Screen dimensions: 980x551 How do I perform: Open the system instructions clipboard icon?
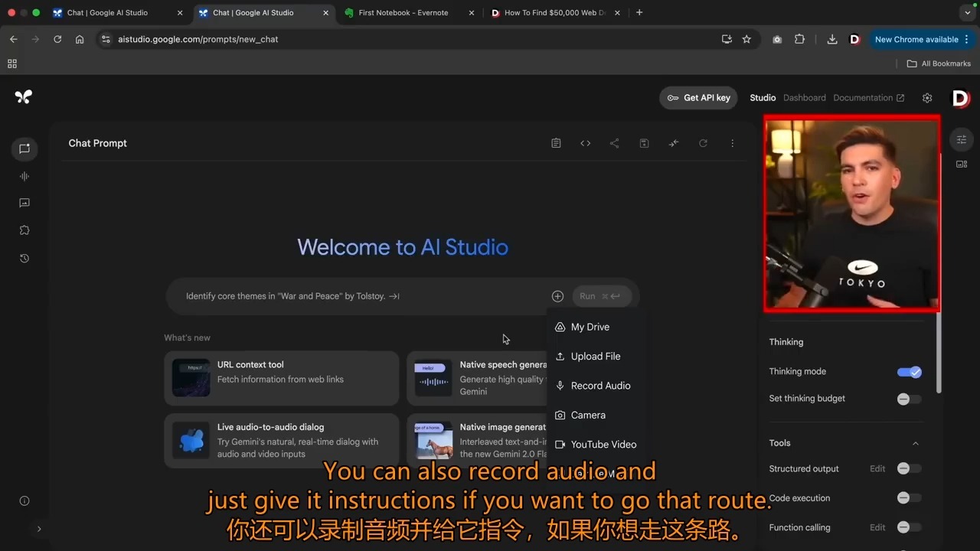click(x=556, y=143)
